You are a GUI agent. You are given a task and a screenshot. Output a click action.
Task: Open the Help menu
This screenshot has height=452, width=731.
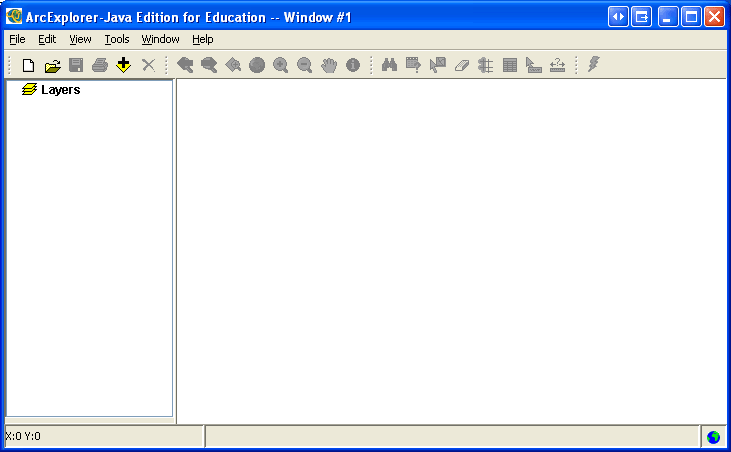(202, 39)
